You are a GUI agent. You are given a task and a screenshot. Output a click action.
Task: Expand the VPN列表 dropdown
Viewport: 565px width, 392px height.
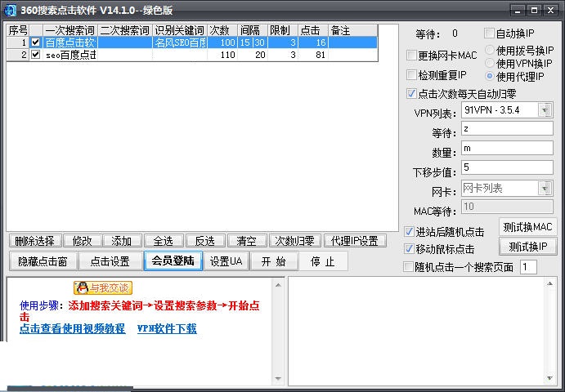[x=545, y=110]
